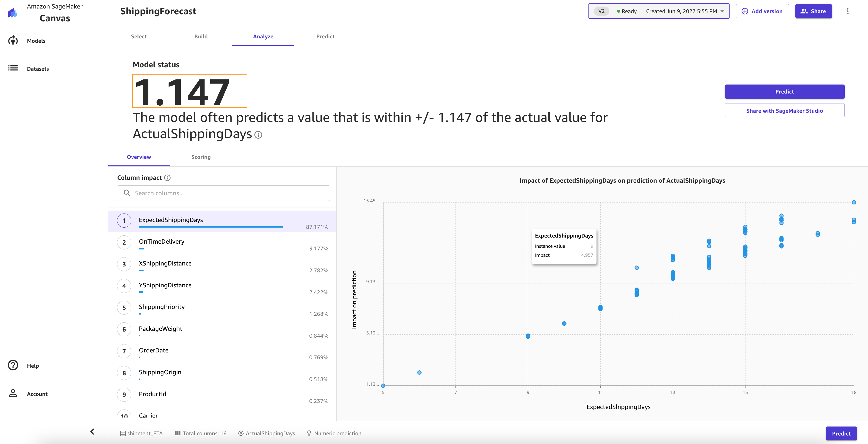Collapse the sidebar with chevron arrow
Image resolution: width=868 pixels, height=444 pixels.
tap(92, 432)
